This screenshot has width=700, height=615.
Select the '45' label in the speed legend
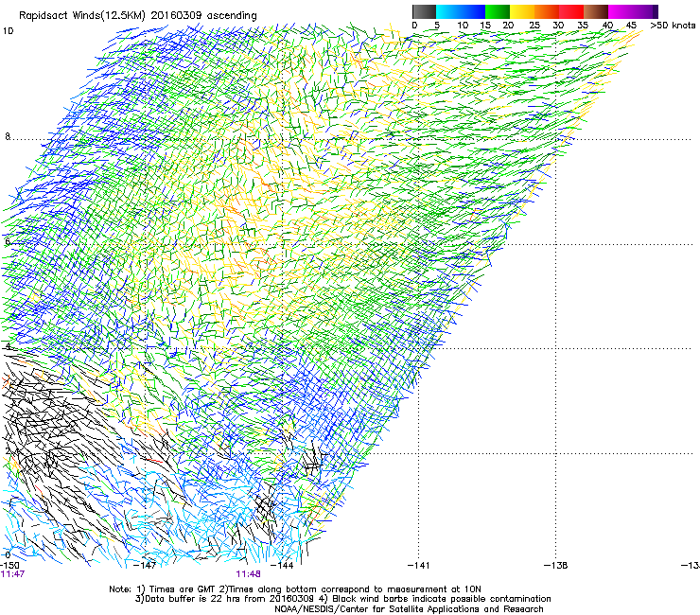point(631,26)
